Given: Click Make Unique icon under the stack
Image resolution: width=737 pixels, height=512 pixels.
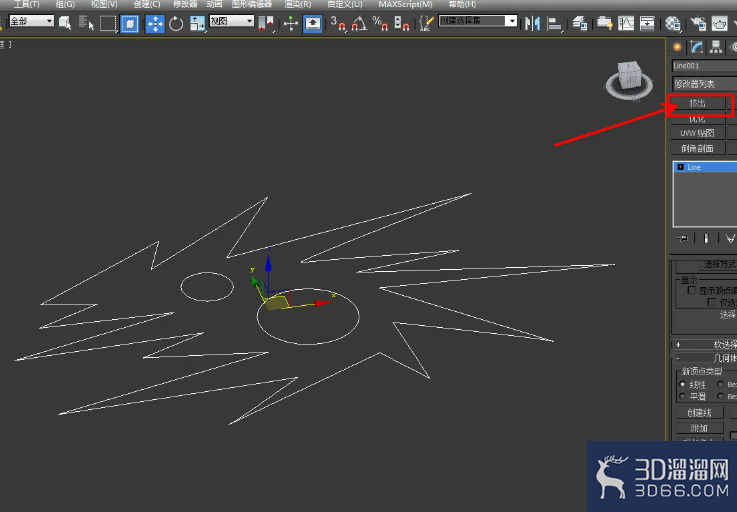Looking at the screenshot, I should click(729, 238).
